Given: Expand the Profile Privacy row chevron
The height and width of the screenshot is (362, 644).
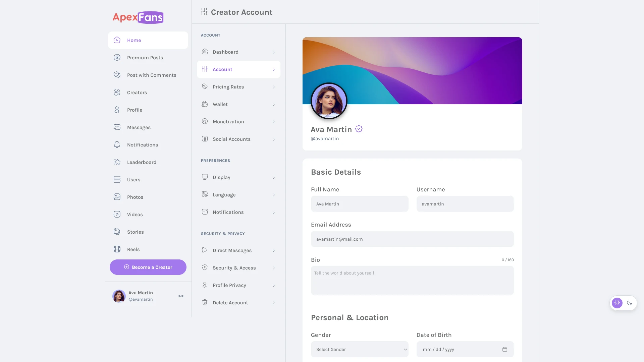Looking at the screenshot, I should tap(274, 286).
